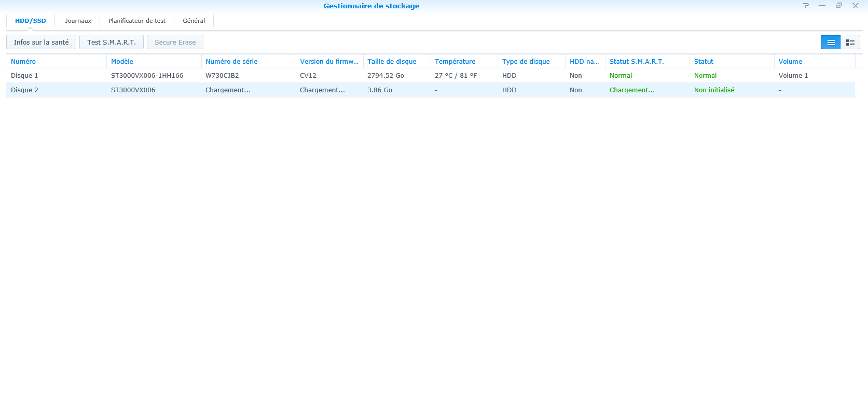Close the Gestionnaire de stockage window
Image resolution: width=868 pixels, height=393 pixels.
856,6
